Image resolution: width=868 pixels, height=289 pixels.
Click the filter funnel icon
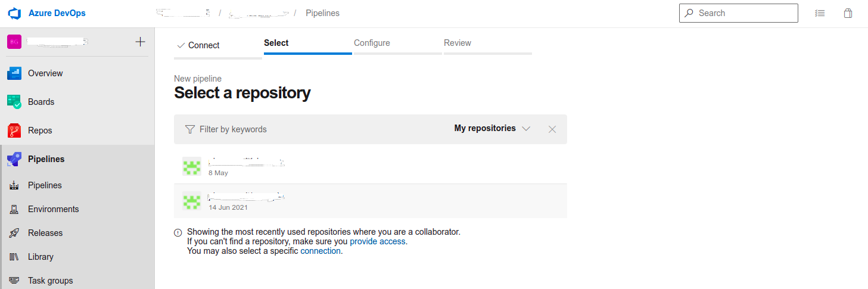pos(190,129)
